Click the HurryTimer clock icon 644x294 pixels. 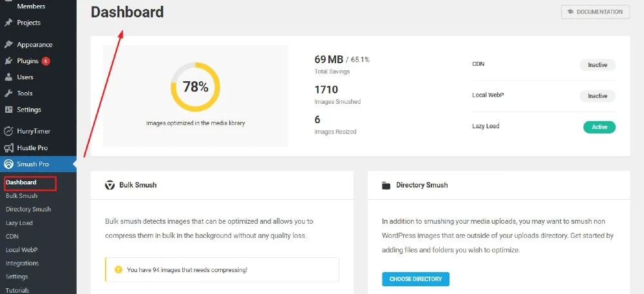(8, 132)
